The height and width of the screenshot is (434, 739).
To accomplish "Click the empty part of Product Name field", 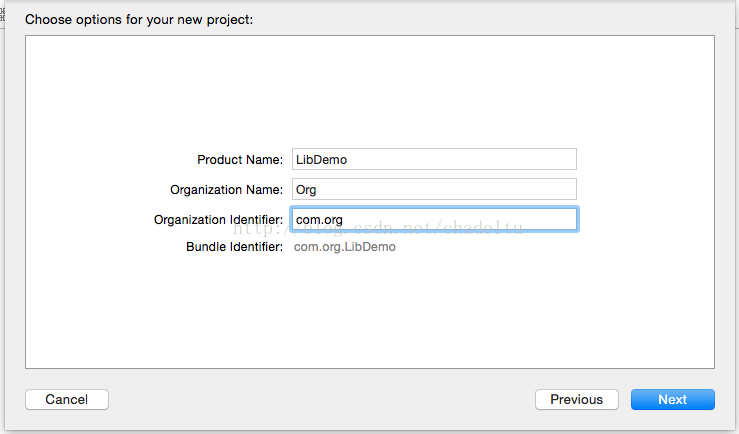I will click(462, 159).
